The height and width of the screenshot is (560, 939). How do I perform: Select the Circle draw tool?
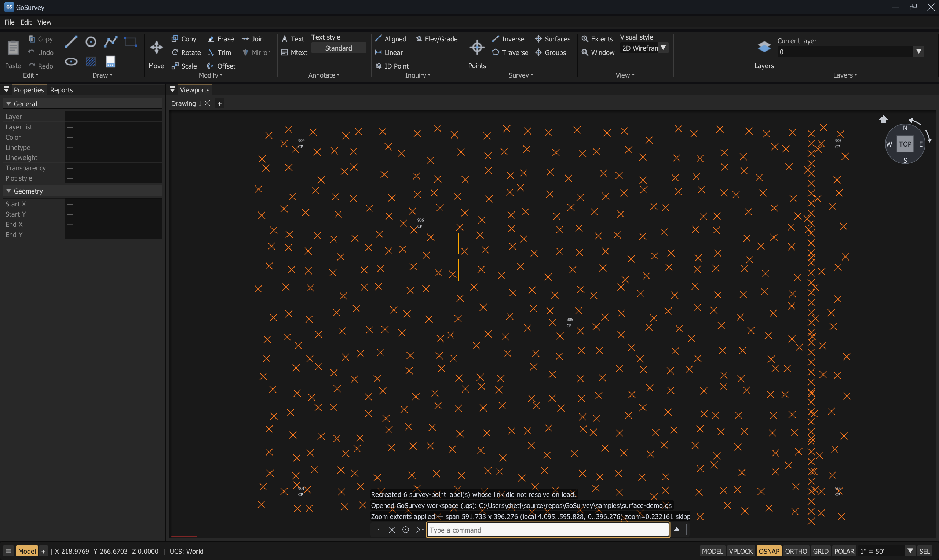[91, 41]
